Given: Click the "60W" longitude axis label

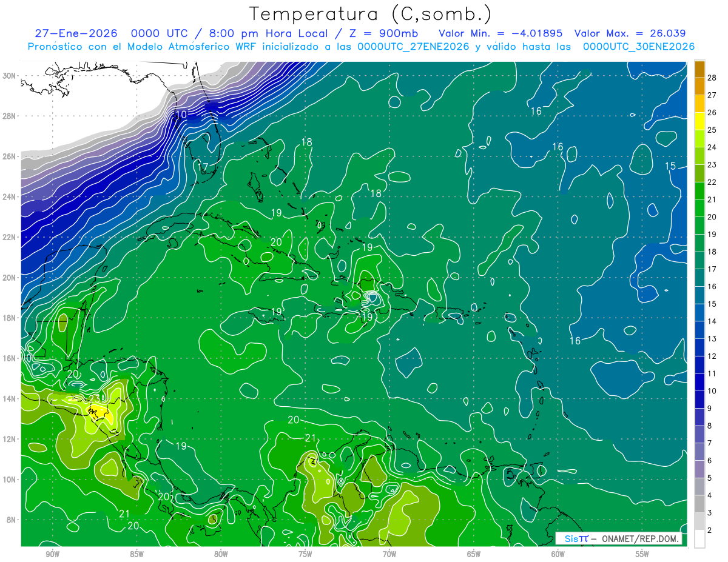Looking at the screenshot, I should (x=558, y=554).
